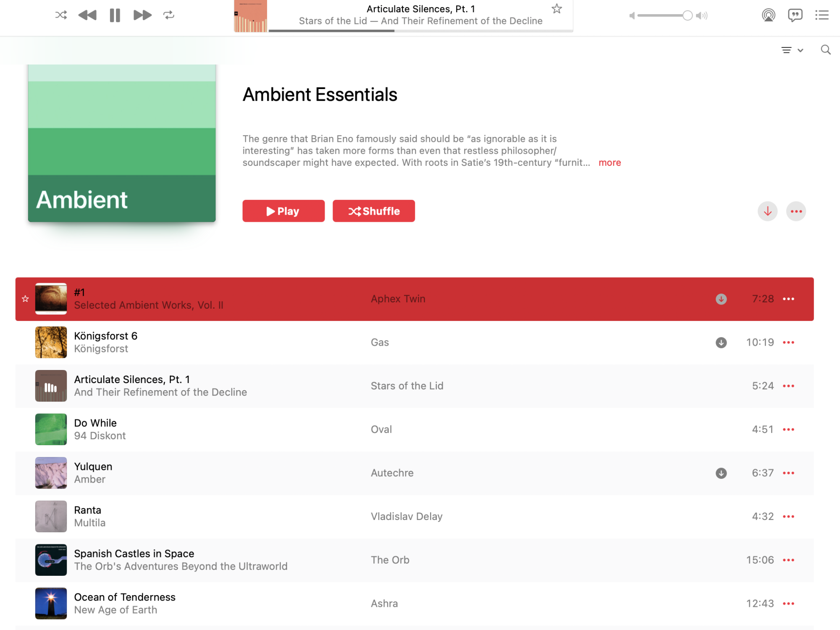Open artist Oval
Viewport: 840px width, 630px height.
click(381, 430)
